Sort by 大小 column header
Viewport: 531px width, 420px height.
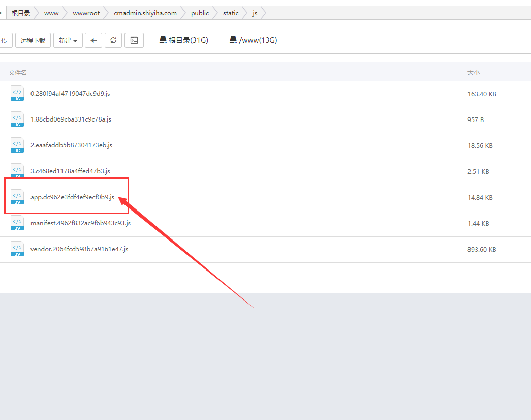[474, 73]
